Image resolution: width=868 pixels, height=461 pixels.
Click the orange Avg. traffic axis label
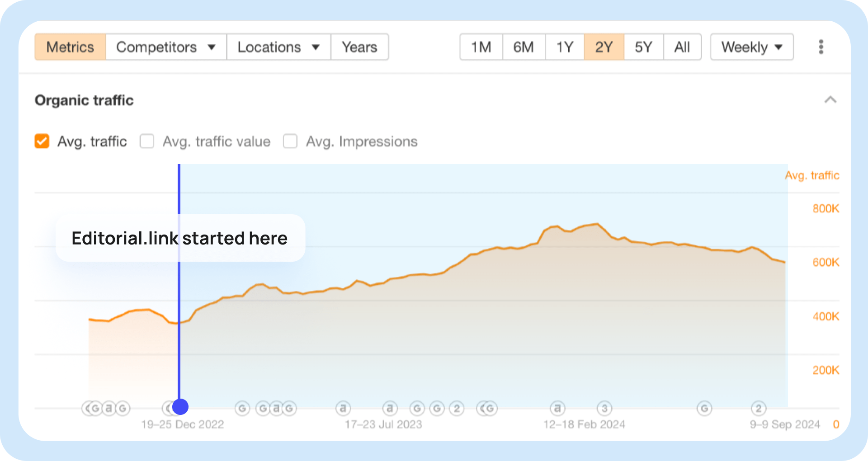point(812,175)
